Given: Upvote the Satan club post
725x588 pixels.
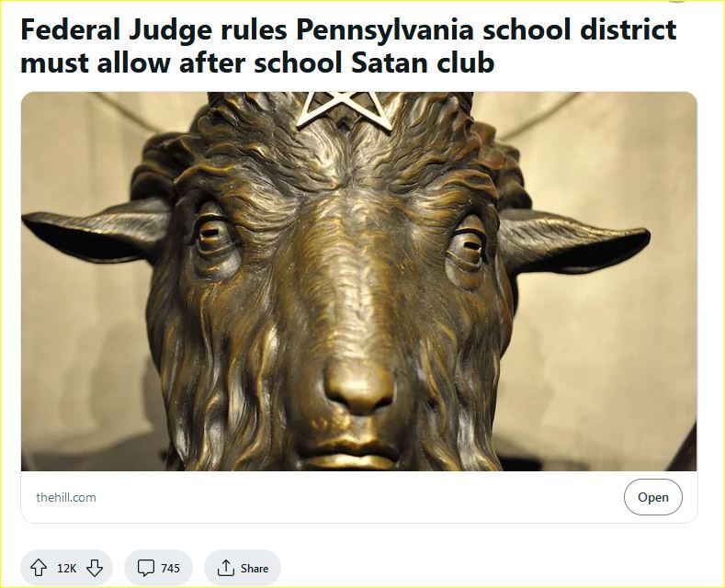Looking at the screenshot, I should [39, 568].
